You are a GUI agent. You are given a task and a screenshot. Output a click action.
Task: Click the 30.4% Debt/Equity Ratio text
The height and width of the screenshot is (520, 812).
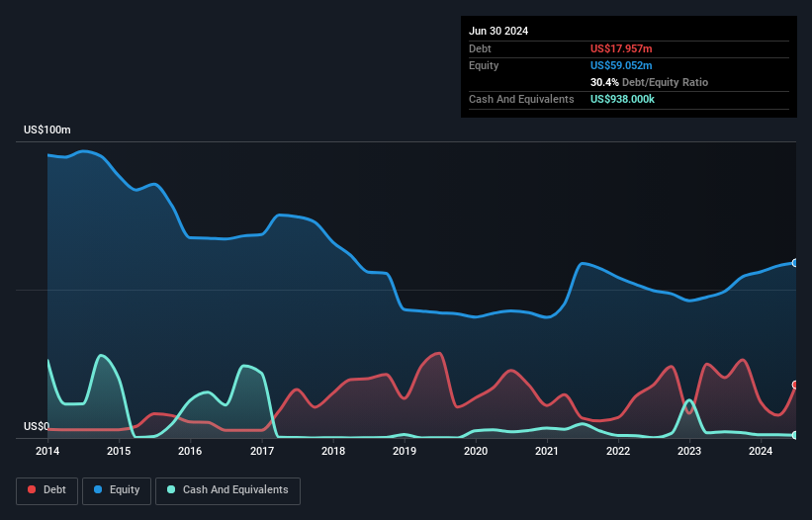point(649,82)
